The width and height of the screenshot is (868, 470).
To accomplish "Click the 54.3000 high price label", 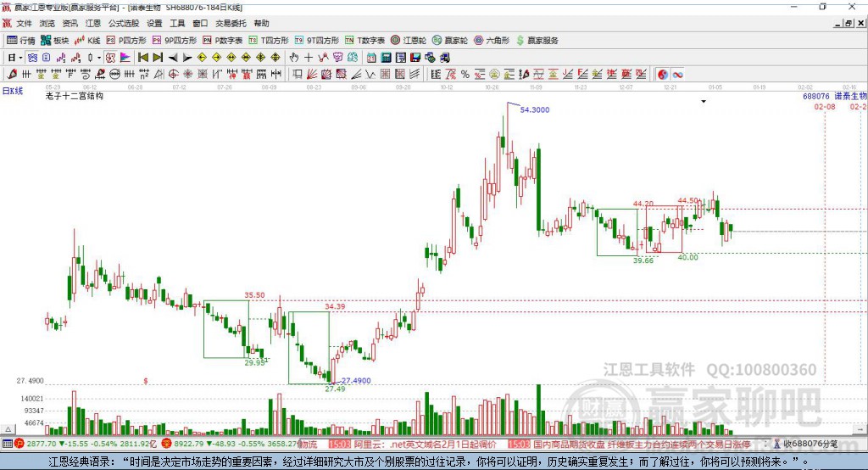I will [535, 109].
